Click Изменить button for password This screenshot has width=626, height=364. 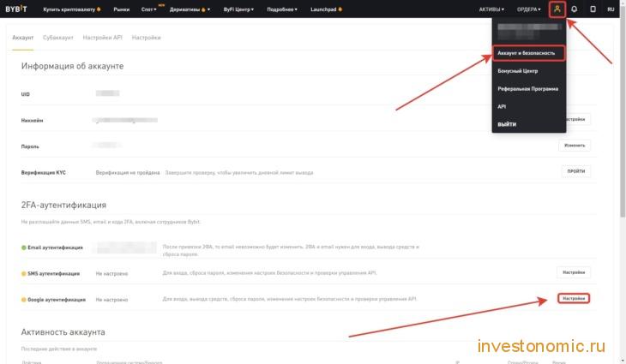(x=575, y=146)
